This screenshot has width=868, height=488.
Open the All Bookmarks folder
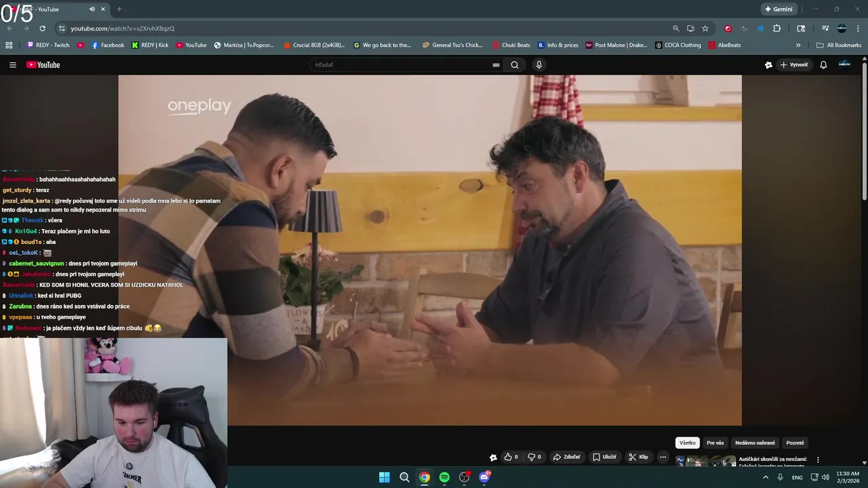(x=839, y=45)
